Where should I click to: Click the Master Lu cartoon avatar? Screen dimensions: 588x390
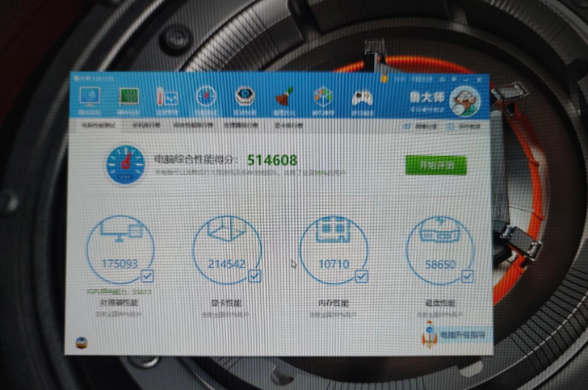click(464, 100)
